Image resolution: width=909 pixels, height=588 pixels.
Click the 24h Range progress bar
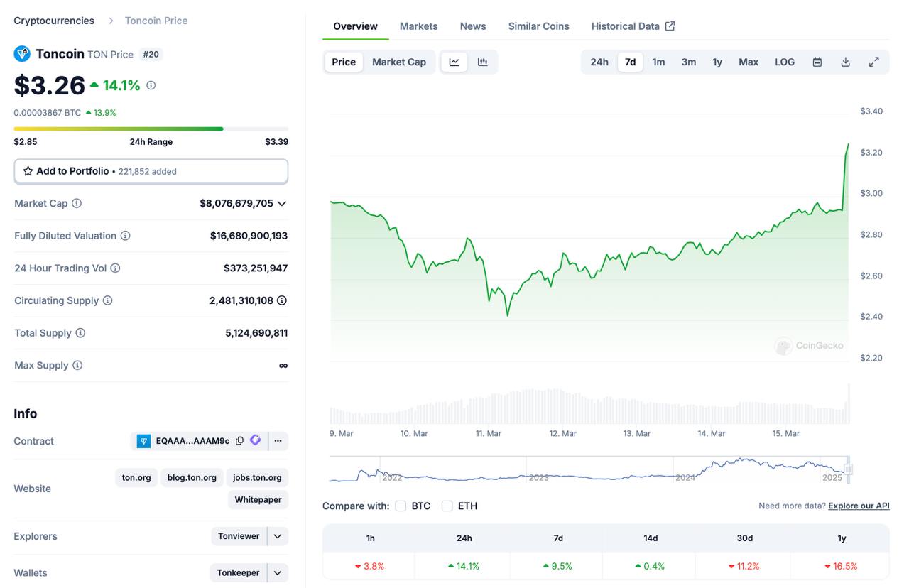[x=151, y=129]
